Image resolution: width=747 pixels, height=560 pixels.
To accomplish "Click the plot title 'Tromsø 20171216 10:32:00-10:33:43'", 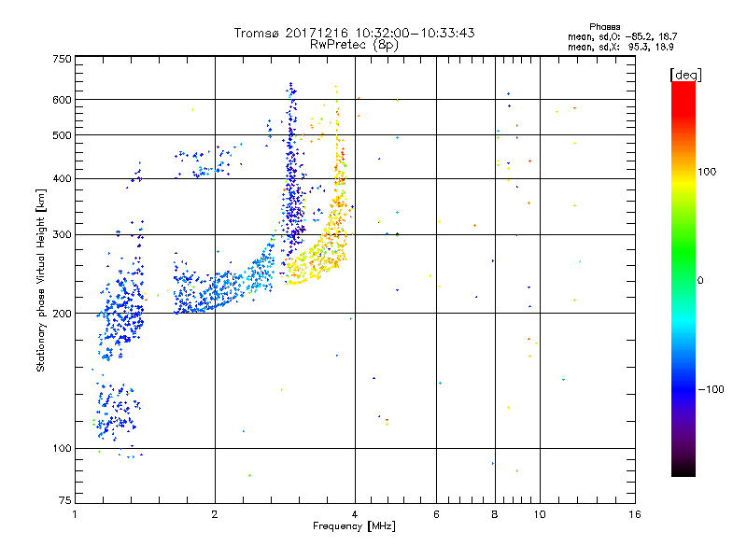I will pyautogui.click(x=355, y=33).
